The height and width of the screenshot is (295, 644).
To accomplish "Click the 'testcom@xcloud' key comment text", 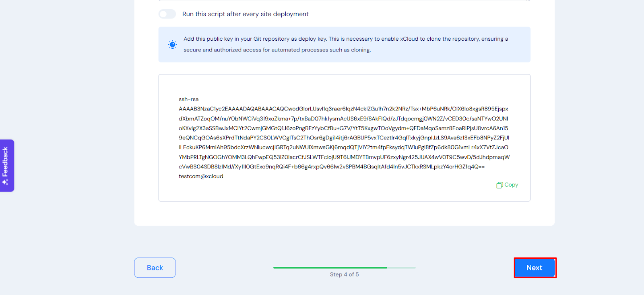I will click(x=201, y=176).
